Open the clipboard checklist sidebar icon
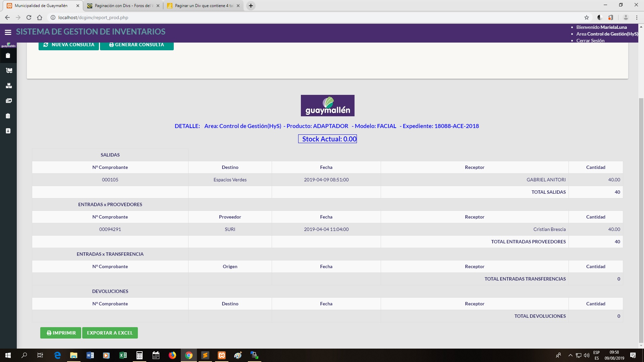The image size is (644, 362). click(8, 116)
